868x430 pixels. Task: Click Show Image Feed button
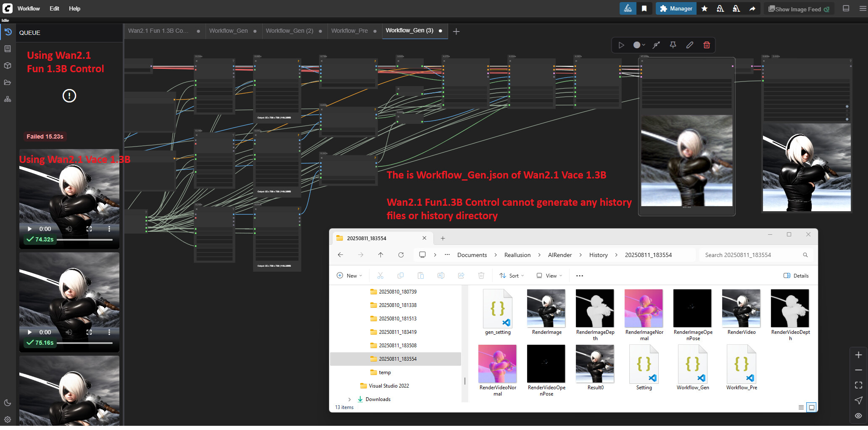click(x=799, y=9)
